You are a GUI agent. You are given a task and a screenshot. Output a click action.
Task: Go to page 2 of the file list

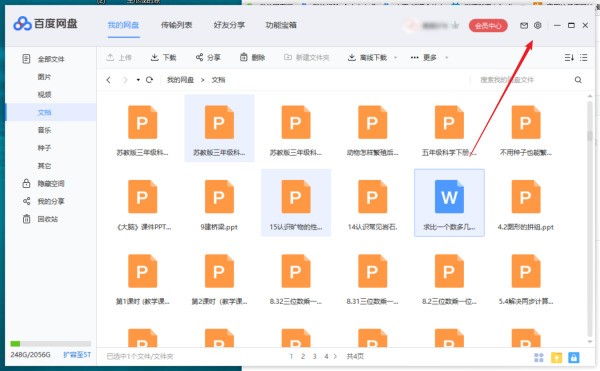click(303, 356)
